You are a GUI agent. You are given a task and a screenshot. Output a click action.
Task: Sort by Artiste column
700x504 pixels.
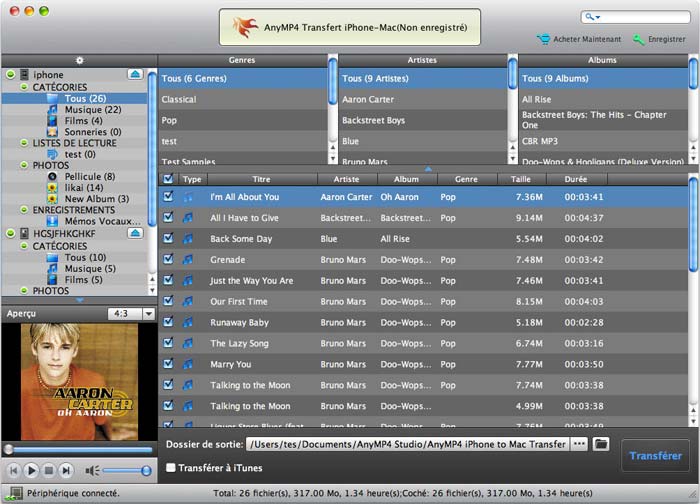pos(346,179)
